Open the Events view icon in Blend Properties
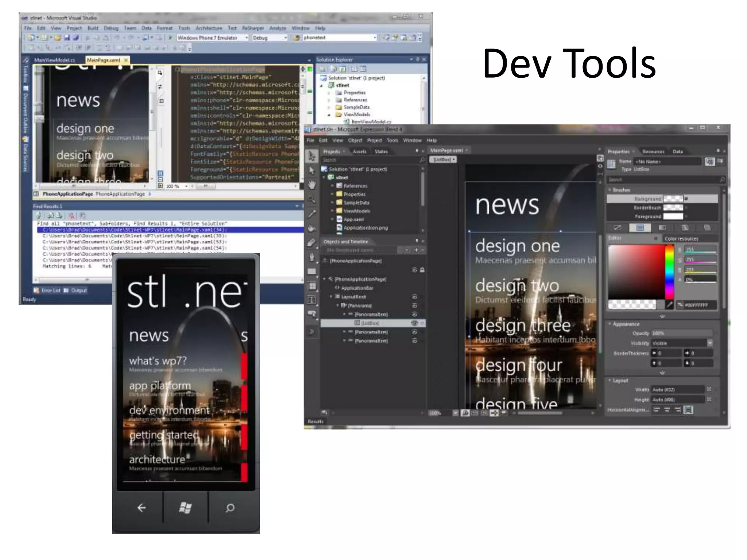747x560 pixels. [x=720, y=161]
